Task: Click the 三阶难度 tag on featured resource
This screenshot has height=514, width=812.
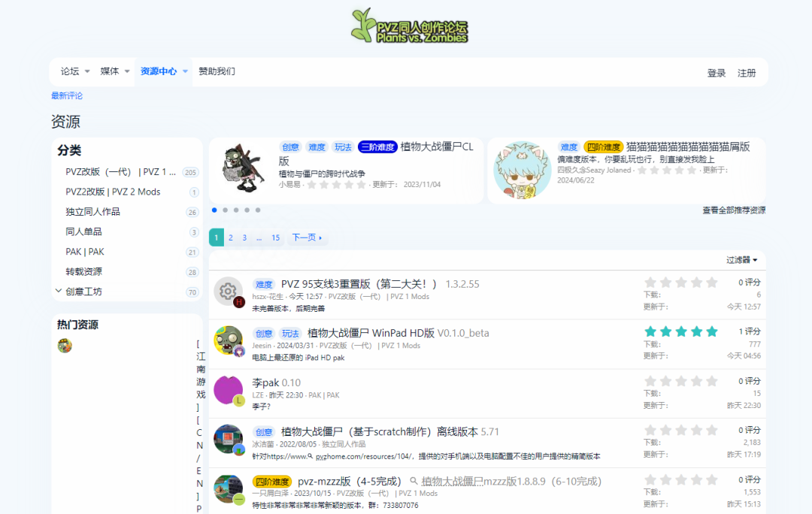Action: click(377, 147)
